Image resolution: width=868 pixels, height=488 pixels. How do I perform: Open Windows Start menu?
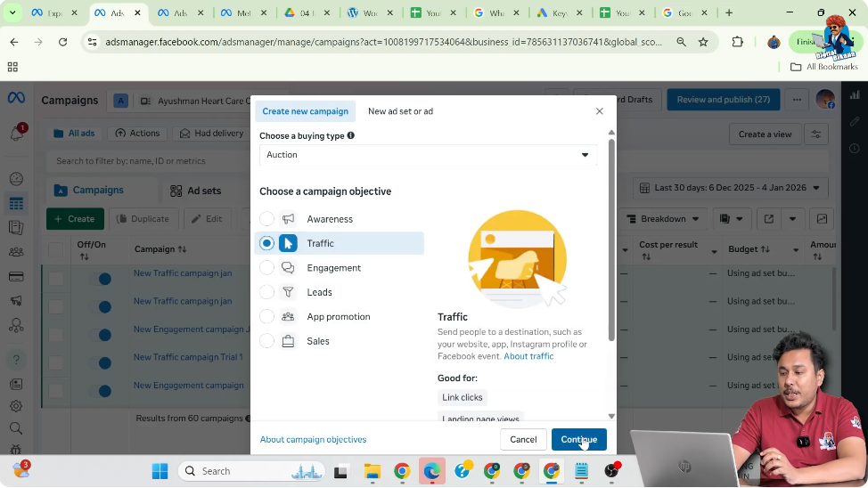tap(160, 471)
